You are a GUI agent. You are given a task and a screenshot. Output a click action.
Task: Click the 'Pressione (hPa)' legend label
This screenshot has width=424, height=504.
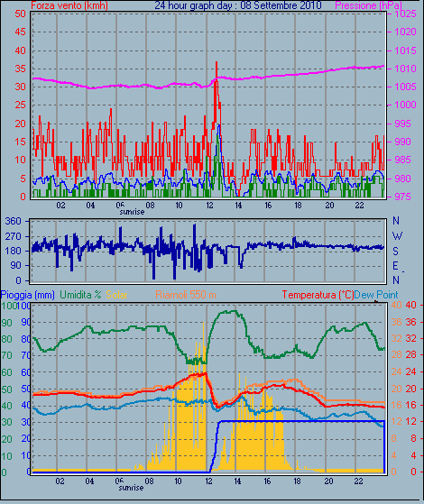[x=368, y=5]
